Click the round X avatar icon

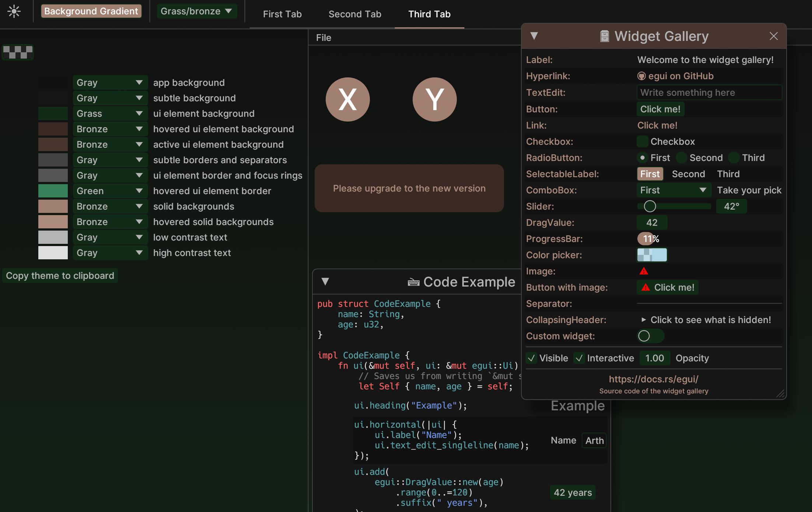(x=347, y=99)
